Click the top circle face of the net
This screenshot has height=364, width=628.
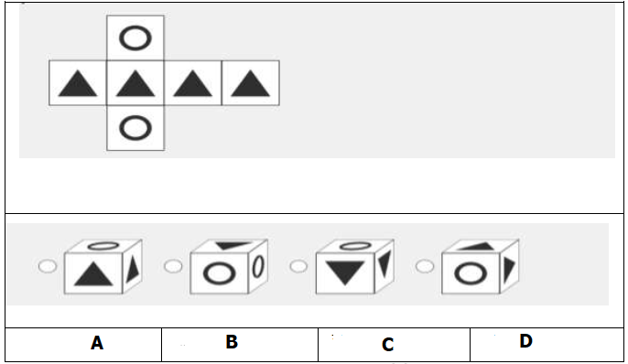(x=135, y=38)
